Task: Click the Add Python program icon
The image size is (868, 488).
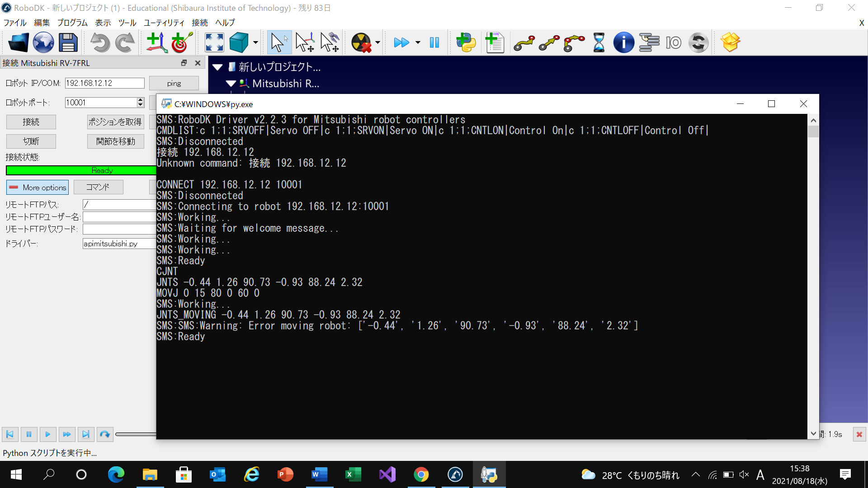Action: pyautogui.click(x=466, y=43)
